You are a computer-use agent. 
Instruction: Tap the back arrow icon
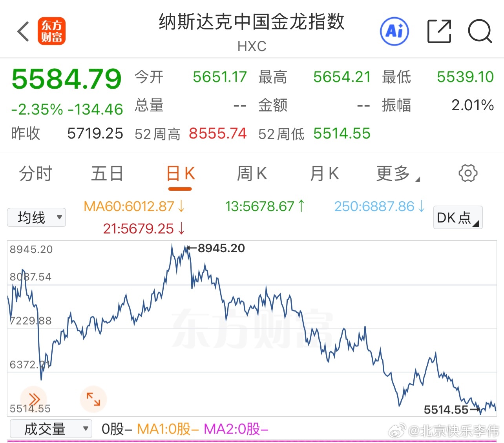[x=23, y=31]
